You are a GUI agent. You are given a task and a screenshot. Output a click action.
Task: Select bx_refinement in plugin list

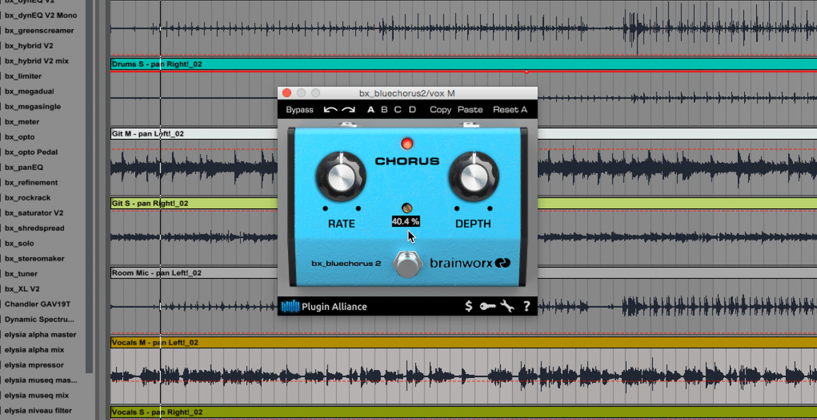tap(31, 182)
